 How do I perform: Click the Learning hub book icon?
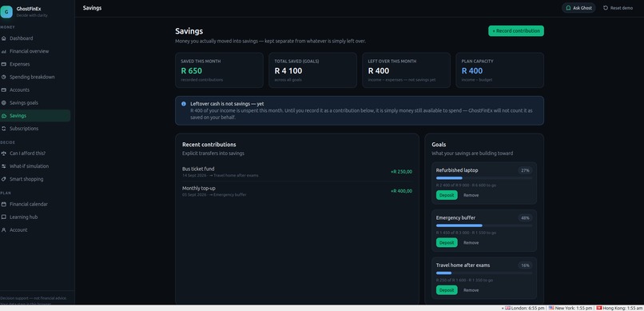(x=4, y=217)
